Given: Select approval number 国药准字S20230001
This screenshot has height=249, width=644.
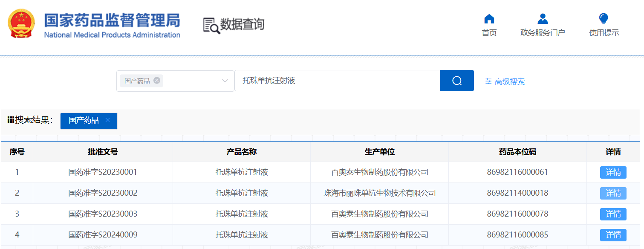Looking at the screenshot, I should [x=103, y=172].
